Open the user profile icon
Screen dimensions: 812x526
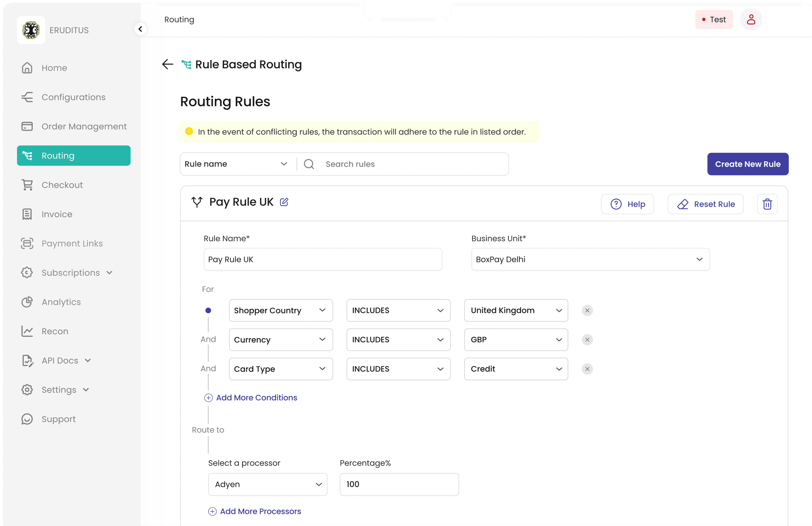[751, 19]
